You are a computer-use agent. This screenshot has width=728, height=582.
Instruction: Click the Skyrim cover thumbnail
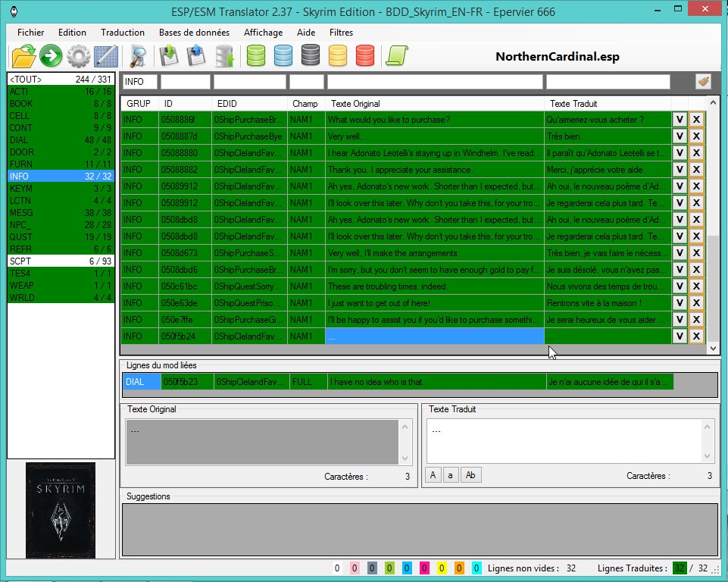click(61, 510)
